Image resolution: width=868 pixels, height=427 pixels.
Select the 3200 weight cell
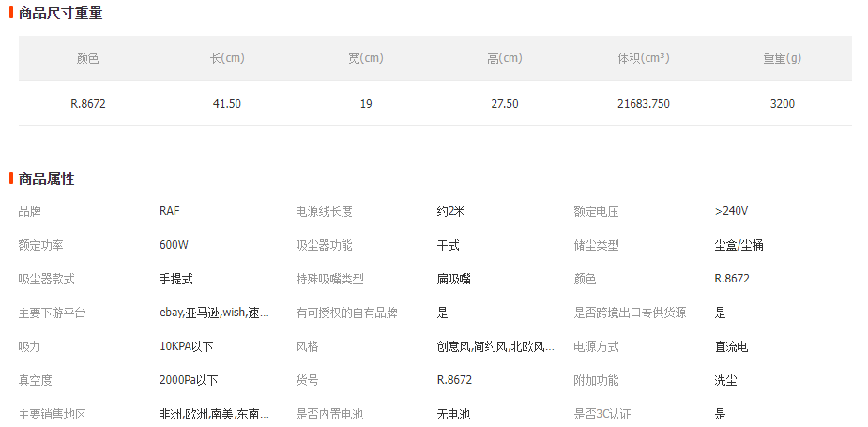point(782,104)
